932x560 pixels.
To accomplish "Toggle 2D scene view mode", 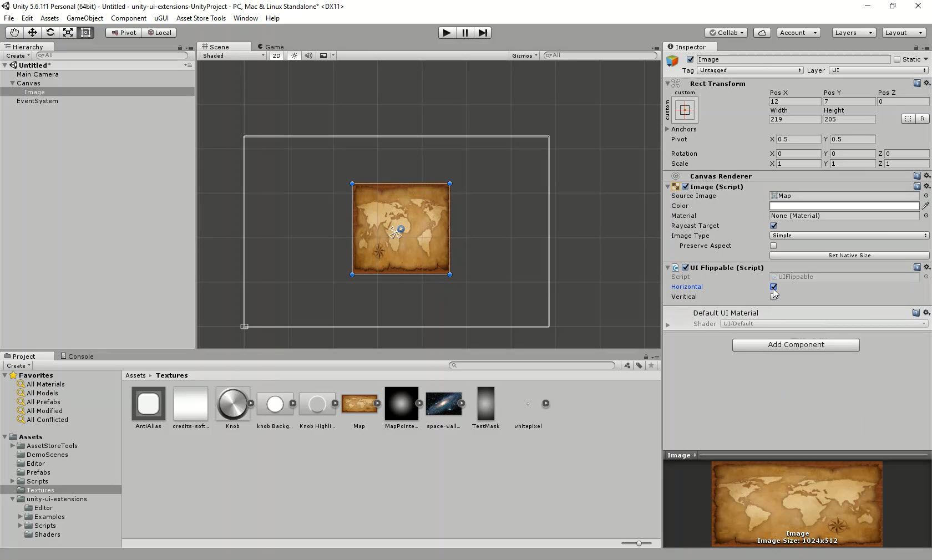I will click(x=276, y=55).
